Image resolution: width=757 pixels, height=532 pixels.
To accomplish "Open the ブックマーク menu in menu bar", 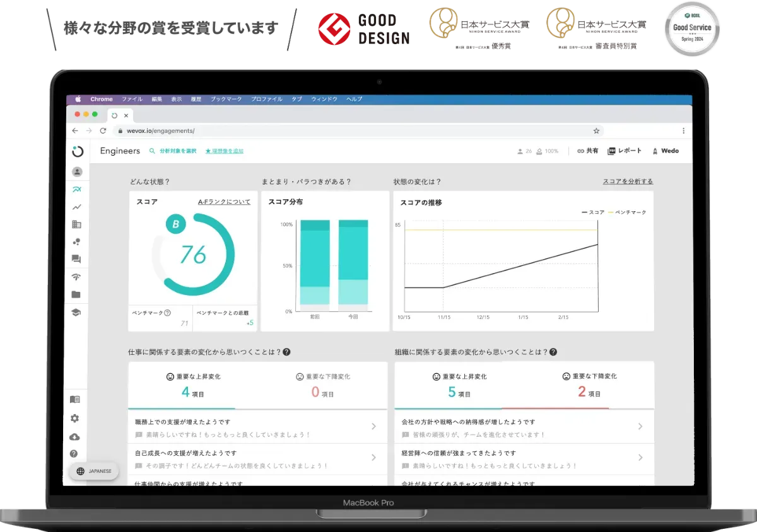I will pyautogui.click(x=226, y=99).
